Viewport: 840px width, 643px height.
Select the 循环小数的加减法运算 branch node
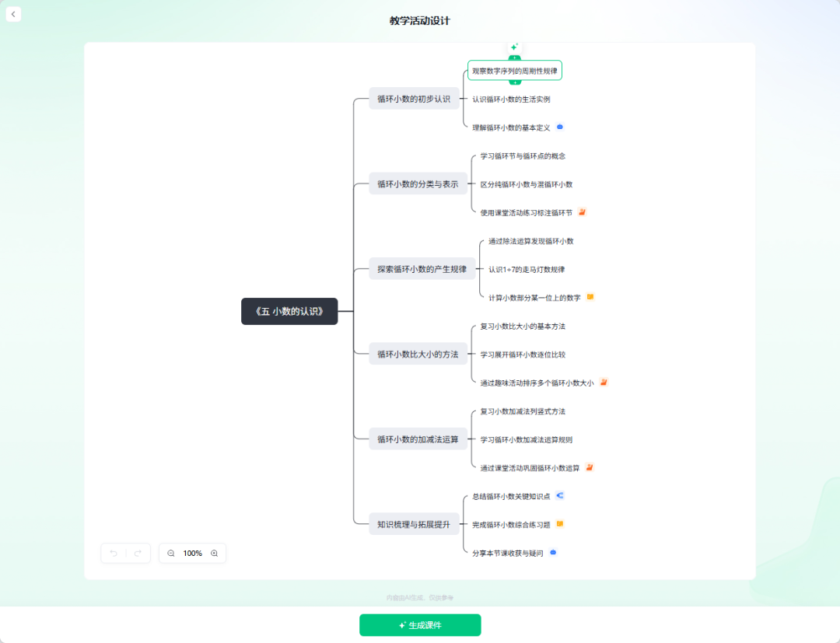[x=418, y=439]
